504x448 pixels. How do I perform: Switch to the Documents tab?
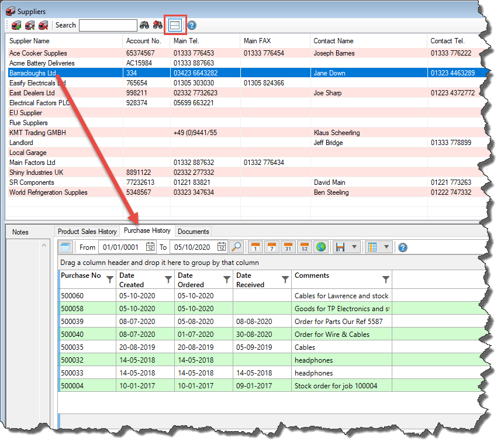[193, 232]
